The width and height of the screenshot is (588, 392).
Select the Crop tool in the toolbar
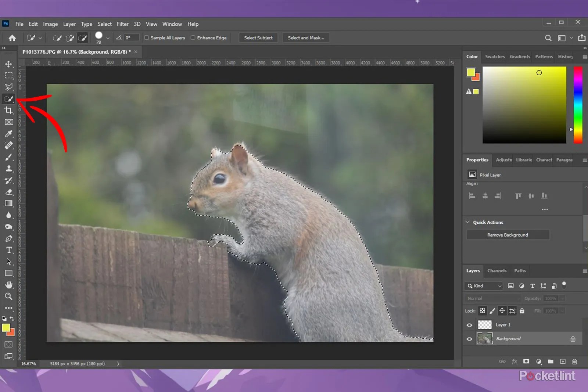point(8,110)
